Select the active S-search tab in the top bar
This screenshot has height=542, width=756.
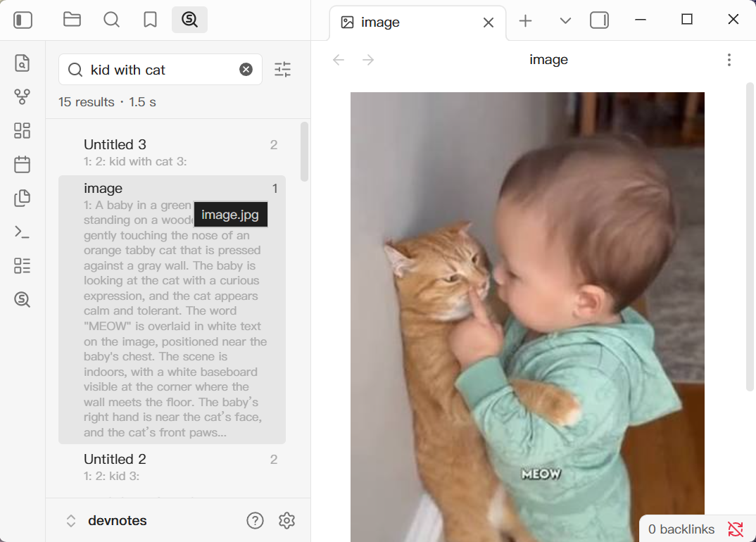point(189,20)
